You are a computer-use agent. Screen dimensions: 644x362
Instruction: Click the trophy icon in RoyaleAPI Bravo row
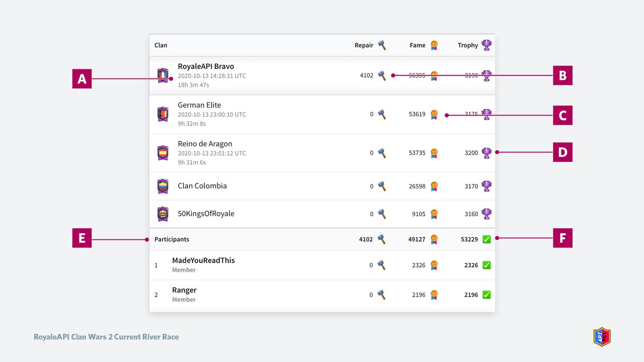point(487,75)
